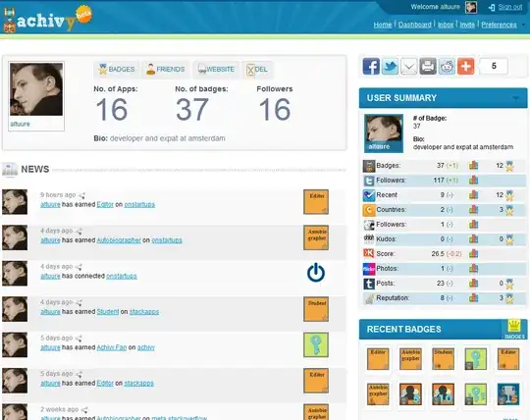This screenshot has width=530, height=420.
Task: Click chart icon in Twitter Followers 117 row
Action: point(473,181)
